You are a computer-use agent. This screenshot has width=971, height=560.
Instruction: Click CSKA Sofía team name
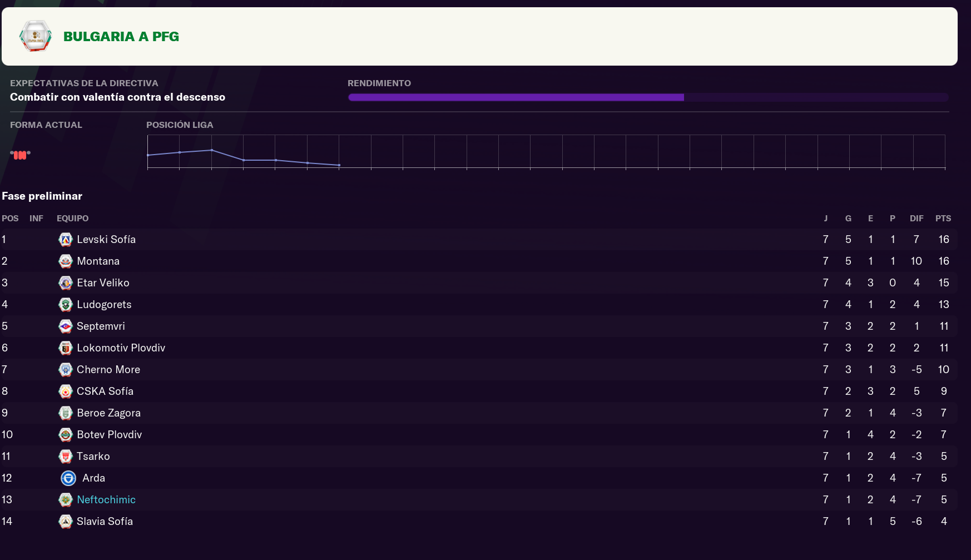pyautogui.click(x=105, y=391)
